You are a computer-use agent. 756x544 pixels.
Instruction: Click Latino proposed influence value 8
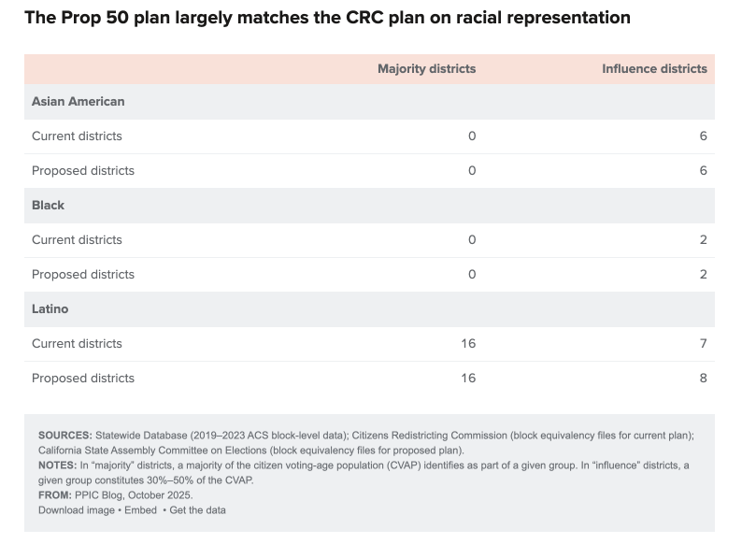coord(703,378)
